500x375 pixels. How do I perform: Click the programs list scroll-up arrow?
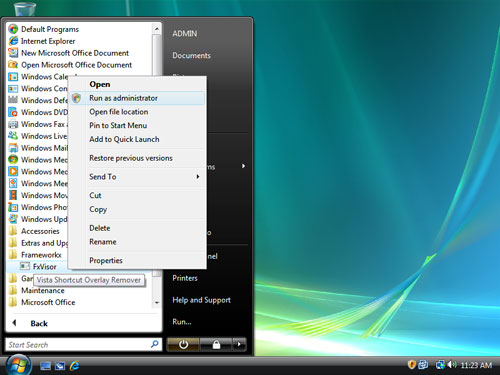click(157, 29)
